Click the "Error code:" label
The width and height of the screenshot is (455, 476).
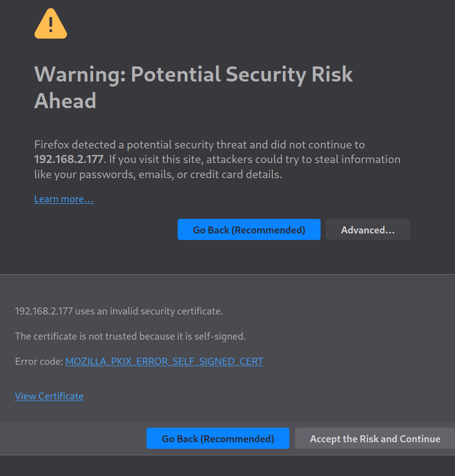[x=39, y=361]
